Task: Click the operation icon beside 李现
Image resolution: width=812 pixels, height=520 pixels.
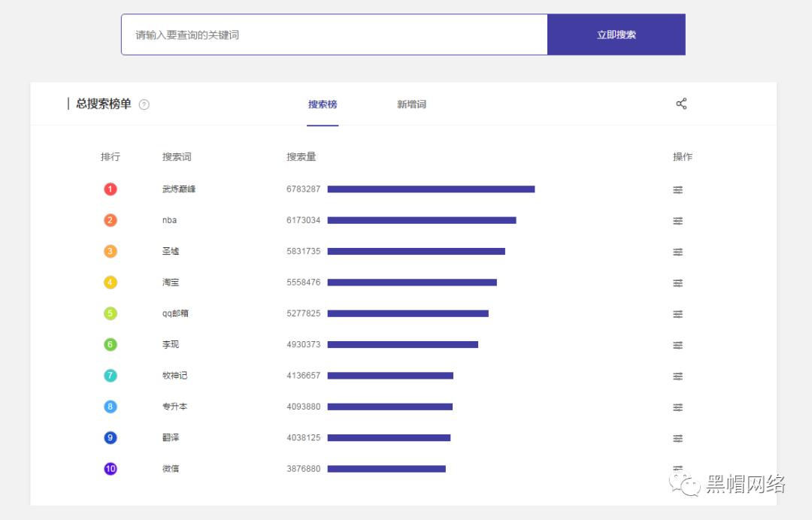Action: coord(678,344)
